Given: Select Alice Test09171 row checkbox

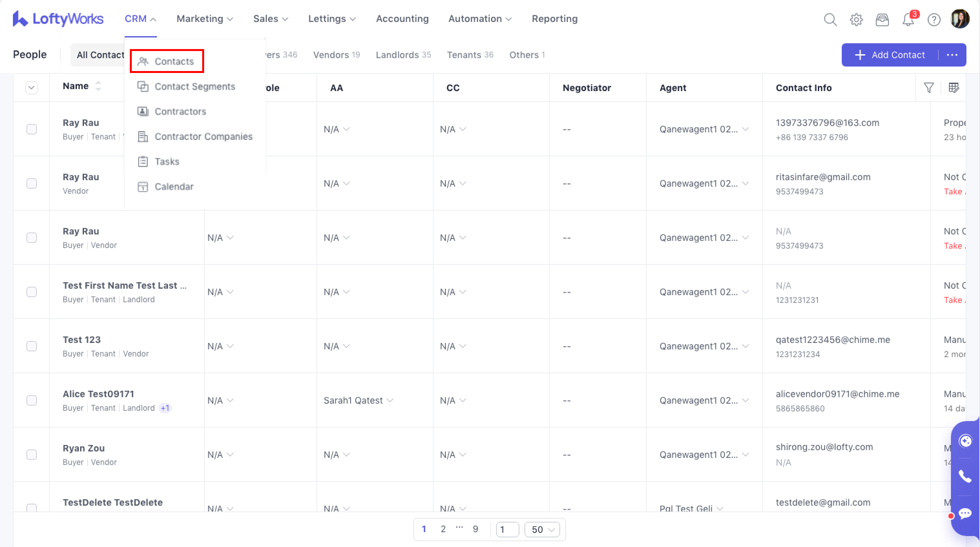Looking at the screenshot, I should [32, 400].
